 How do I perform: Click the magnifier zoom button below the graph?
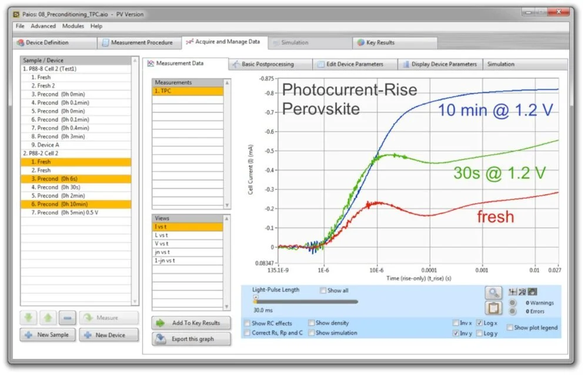pos(493,292)
